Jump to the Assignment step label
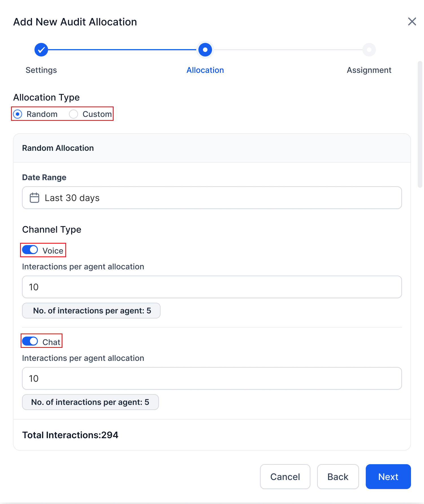Viewport: 424px width, 504px height. 369,70
